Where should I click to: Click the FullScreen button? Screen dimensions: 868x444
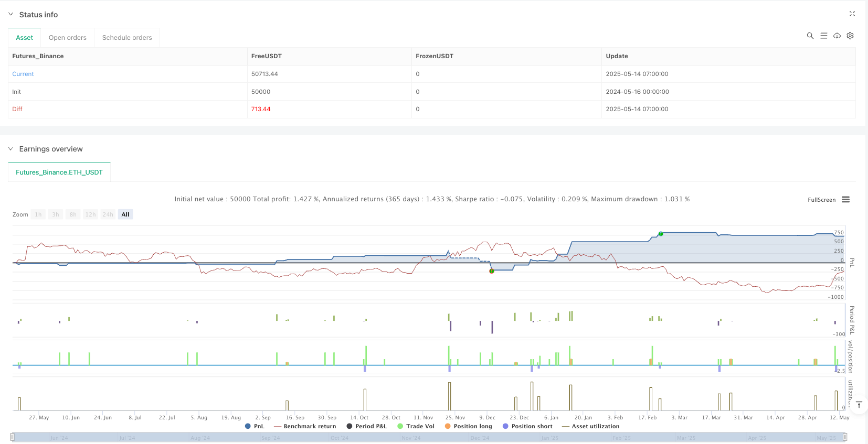coord(821,200)
